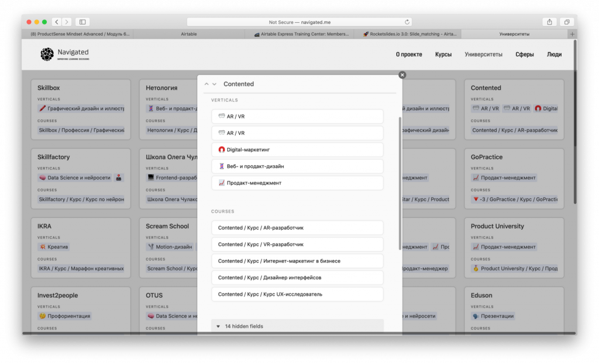Open Университеты navigation link
The width and height of the screenshot is (599, 364).
tap(483, 54)
